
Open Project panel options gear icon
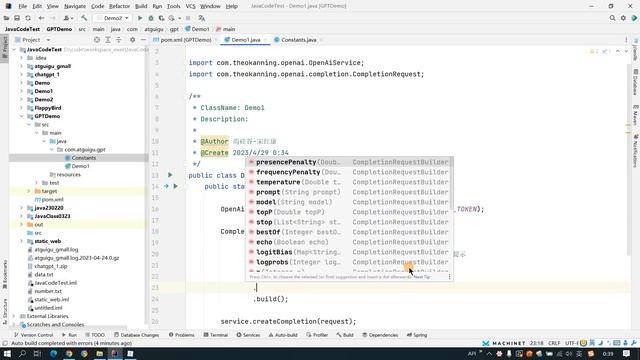click(x=132, y=40)
